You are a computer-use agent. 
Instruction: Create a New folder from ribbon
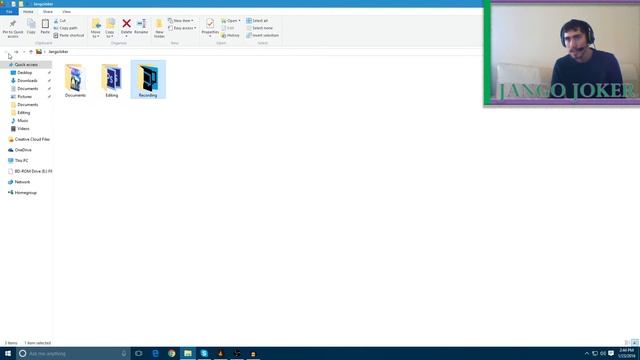point(159,29)
